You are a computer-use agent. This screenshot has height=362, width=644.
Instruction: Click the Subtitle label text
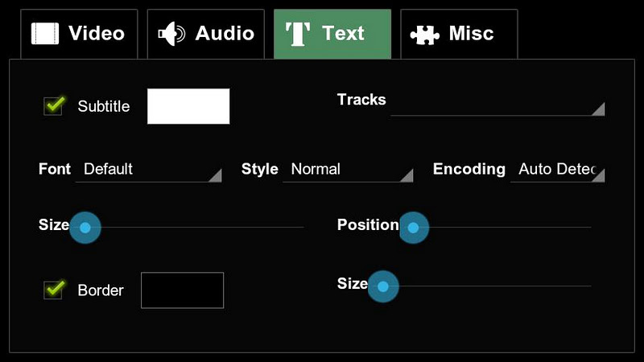click(x=103, y=106)
